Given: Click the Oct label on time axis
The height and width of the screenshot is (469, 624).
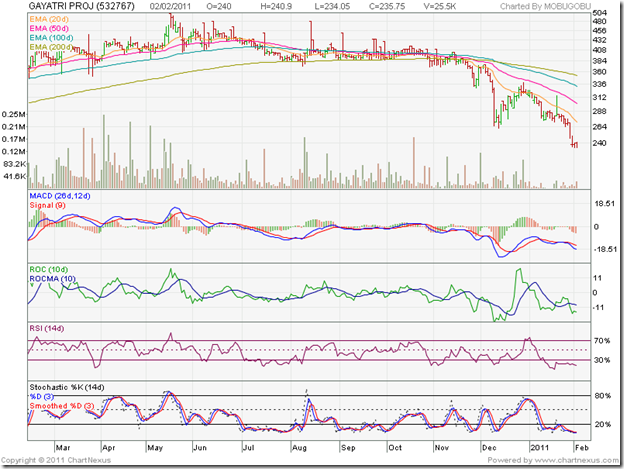Looking at the screenshot, I should pyautogui.click(x=395, y=448).
